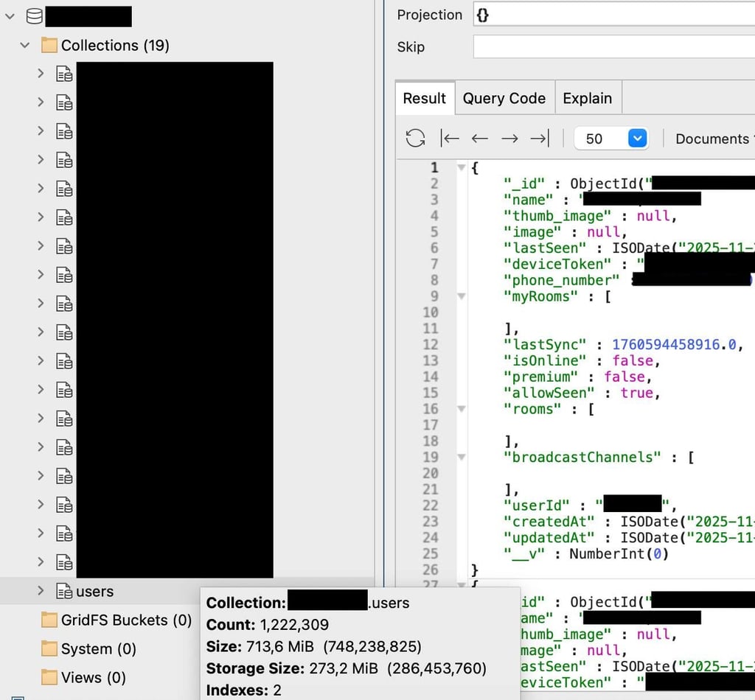Collapse the database tree node
This screenshot has width=755, height=700.
click(10, 16)
